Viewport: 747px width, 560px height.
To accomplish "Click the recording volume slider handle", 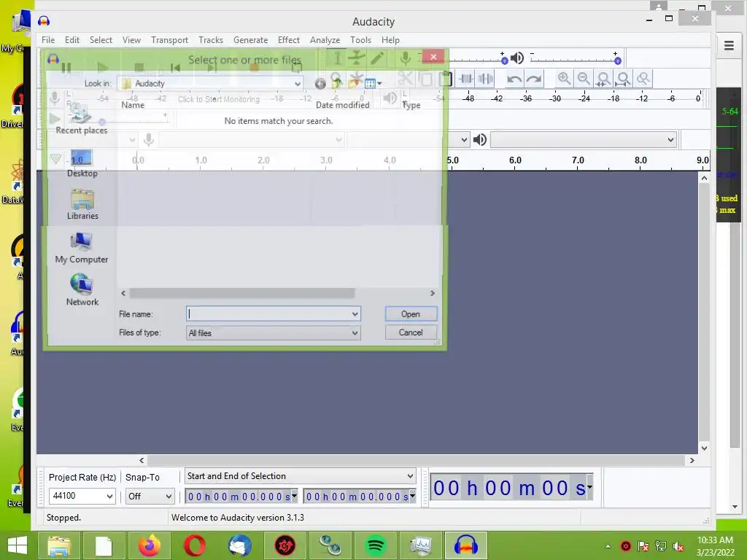I will (x=505, y=61).
